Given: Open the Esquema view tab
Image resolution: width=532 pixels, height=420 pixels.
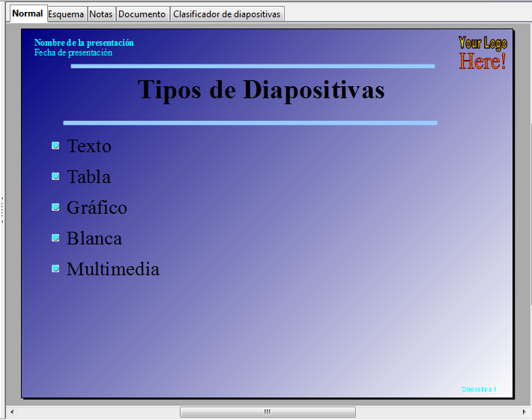Looking at the screenshot, I should click(66, 14).
